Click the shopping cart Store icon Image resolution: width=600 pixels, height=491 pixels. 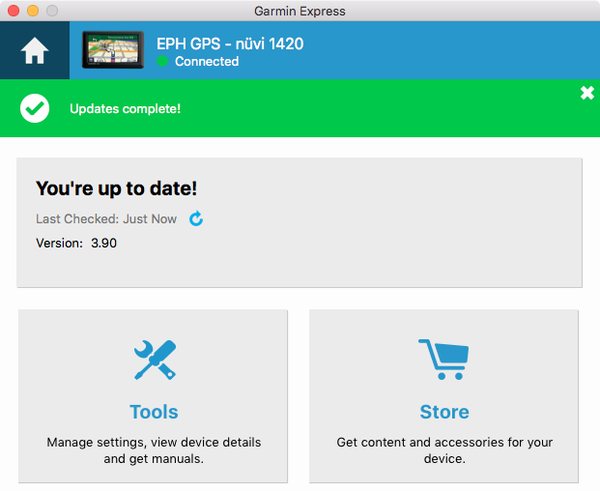point(443,361)
